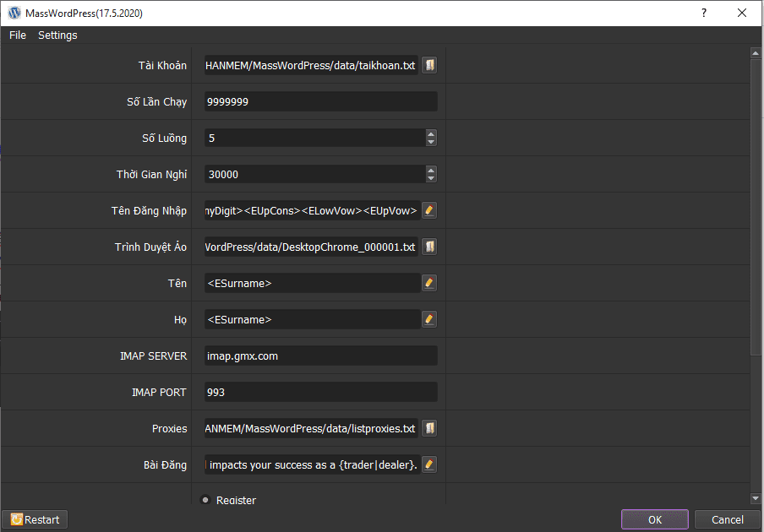Click browse file icon for Tài Khoản

[429, 66]
